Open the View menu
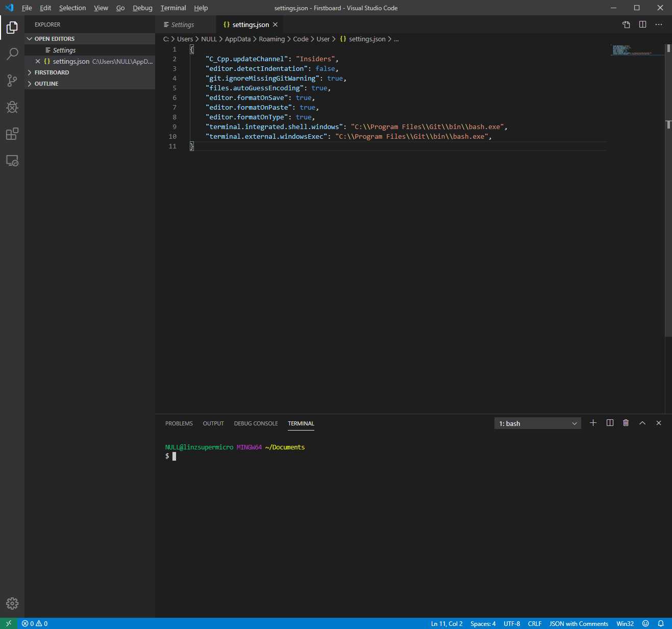 (x=101, y=8)
